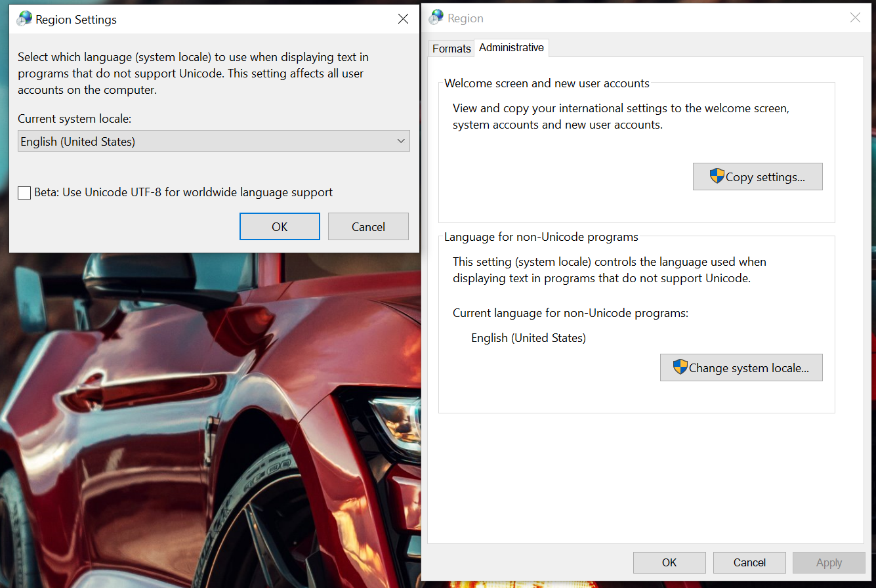Click the Apply button in Region window

[829, 562]
